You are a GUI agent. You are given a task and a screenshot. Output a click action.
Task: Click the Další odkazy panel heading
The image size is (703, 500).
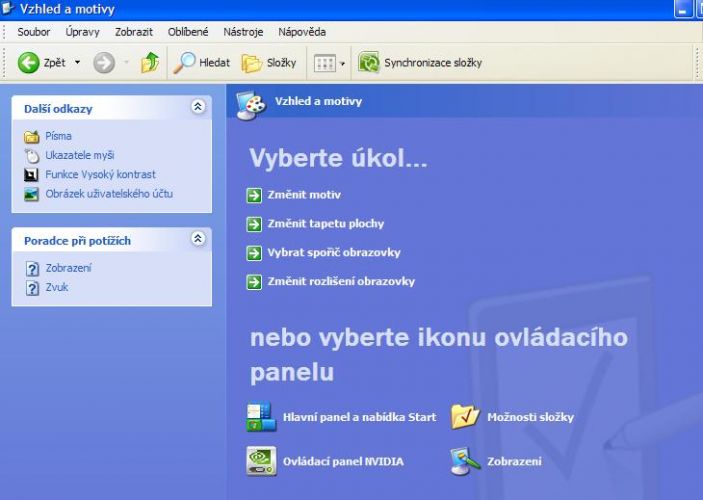point(58,109)
